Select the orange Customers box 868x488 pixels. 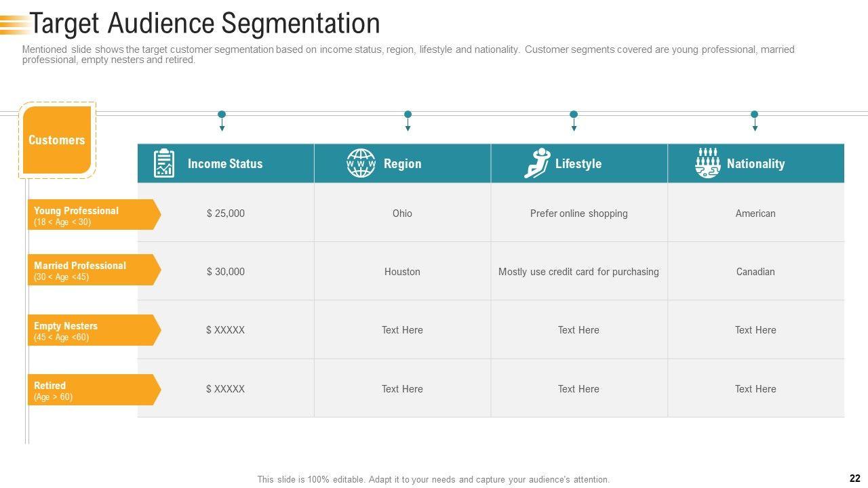tap(57, 140)
